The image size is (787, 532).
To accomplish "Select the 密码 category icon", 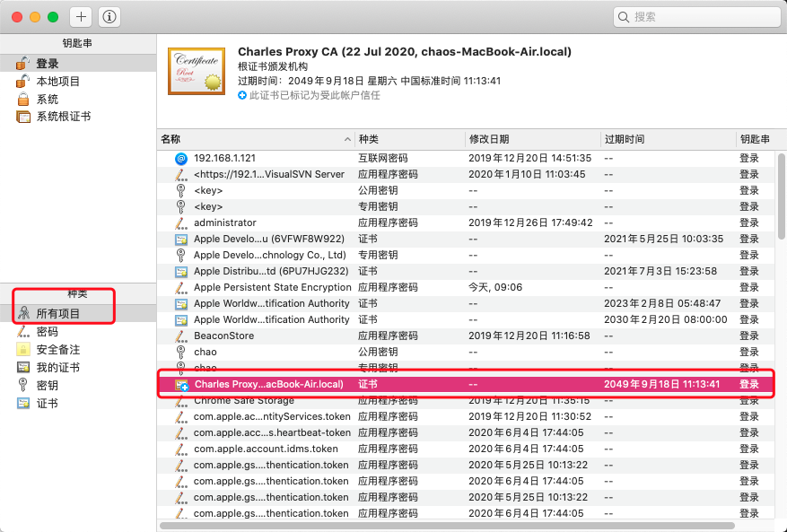I will click(23, 331).
